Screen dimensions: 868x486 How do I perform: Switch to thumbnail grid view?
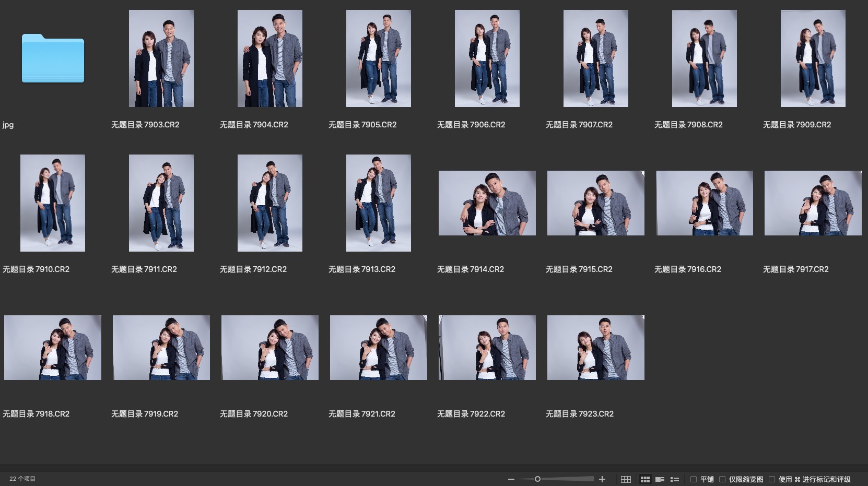tap(645, 479)
